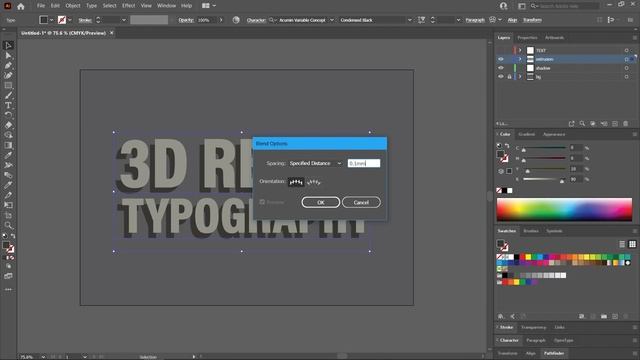Switch to Gradient tab
Screen dimensions: 640x360
527,134
